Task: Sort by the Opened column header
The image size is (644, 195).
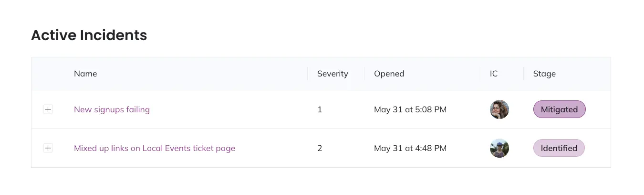Action: click(x=389, y=74)
